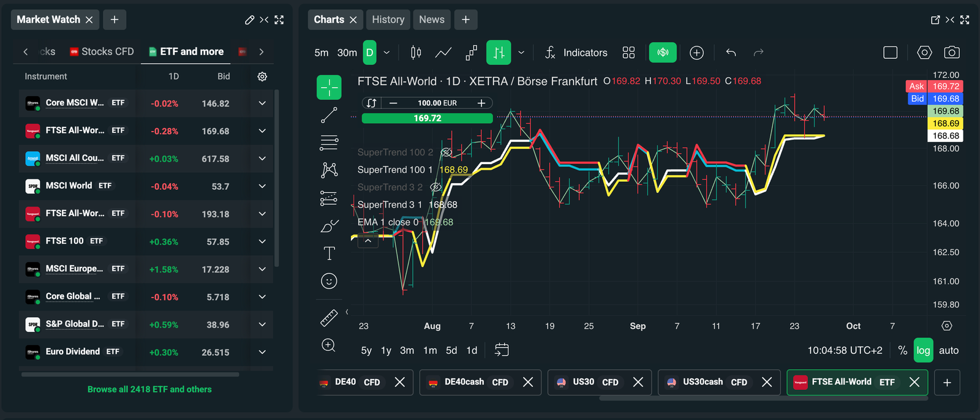Collapse the indicator legend chevron

tap(367, 241)
